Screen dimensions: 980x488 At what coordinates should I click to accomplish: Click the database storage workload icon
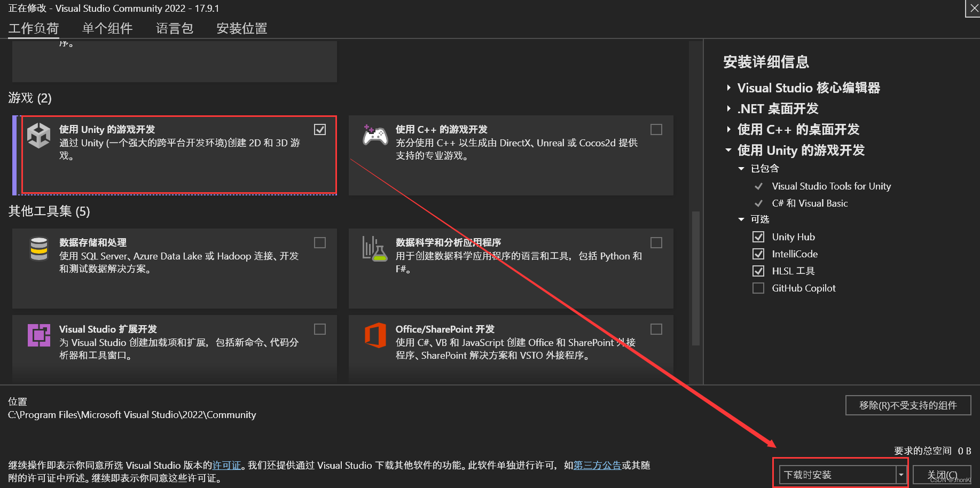(x=39, y=249)
